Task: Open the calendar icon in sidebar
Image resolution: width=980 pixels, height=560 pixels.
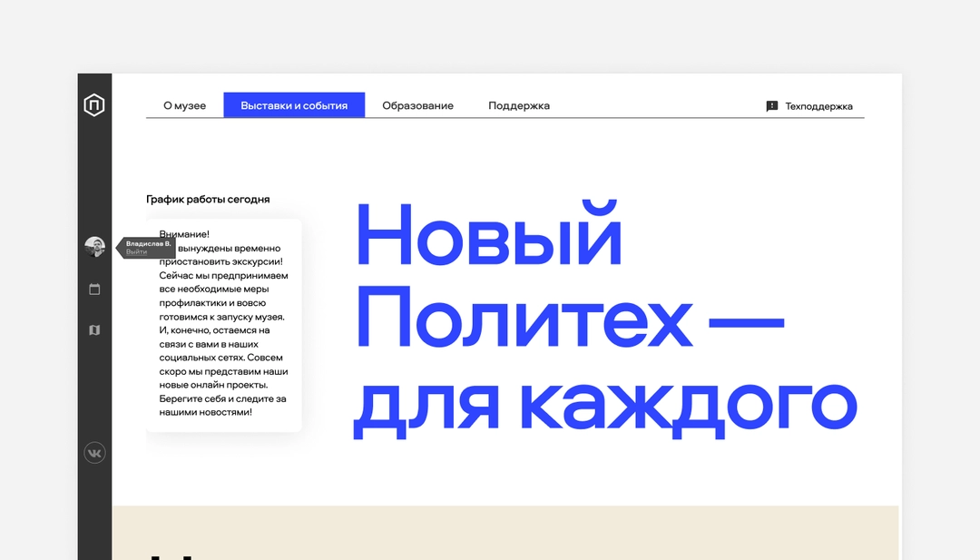Action: [94, 290]
